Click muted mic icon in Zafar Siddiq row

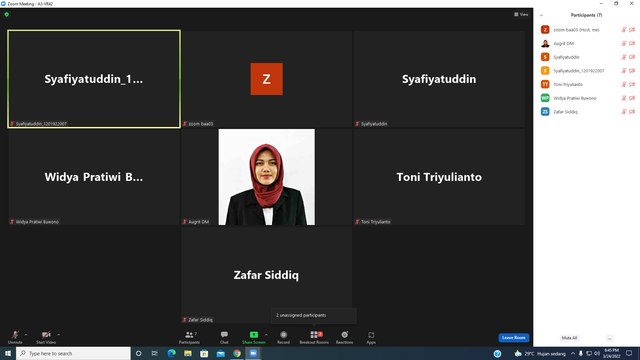coord(624,112)
